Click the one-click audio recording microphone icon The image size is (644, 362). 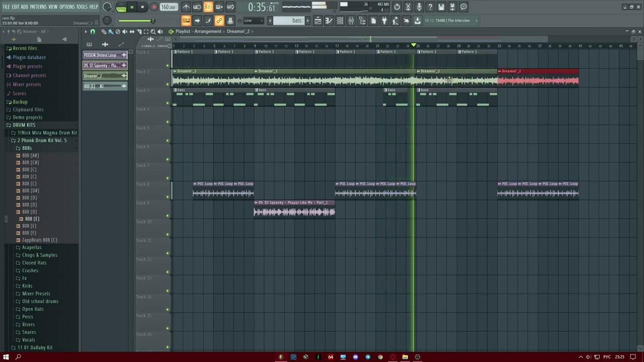click(419, 7)
